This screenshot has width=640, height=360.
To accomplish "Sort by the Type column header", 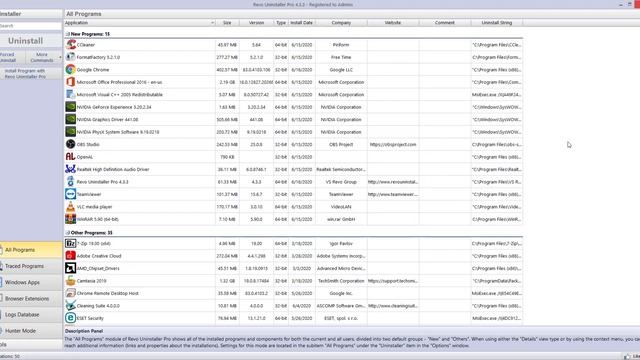I will click(x=281, y=23).
